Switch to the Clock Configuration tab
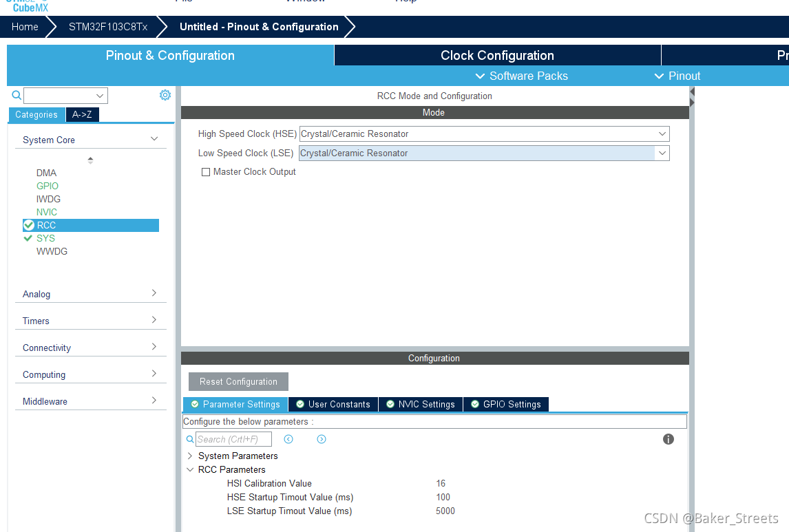The height and width of the screenshot is (532, 789). tap(497, 55)
